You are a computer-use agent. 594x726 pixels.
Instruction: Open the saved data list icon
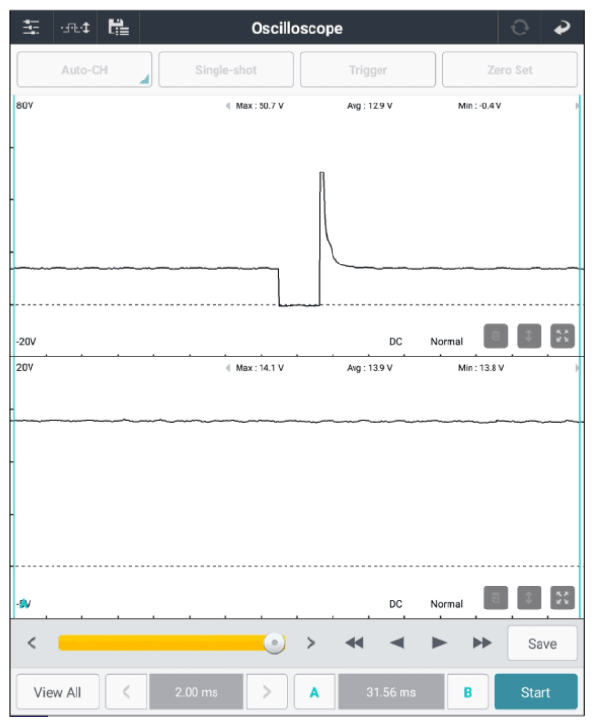[x=119, y=27]
